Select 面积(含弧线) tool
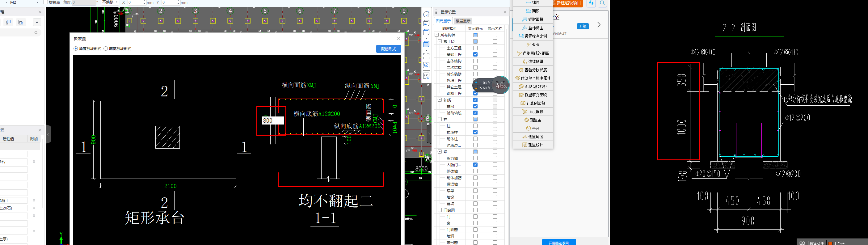 [x=533, y=86]
